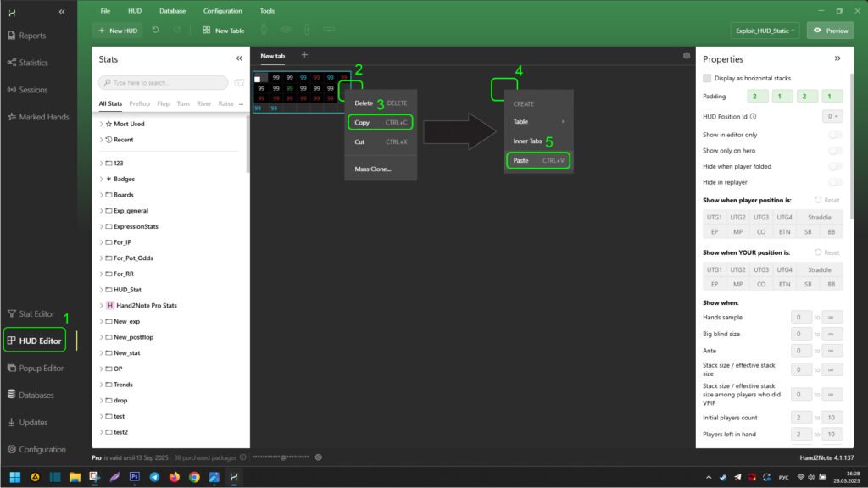Open the Popup Editor section
The height and width of the screenshot is (488, 868).
point(41,369)
